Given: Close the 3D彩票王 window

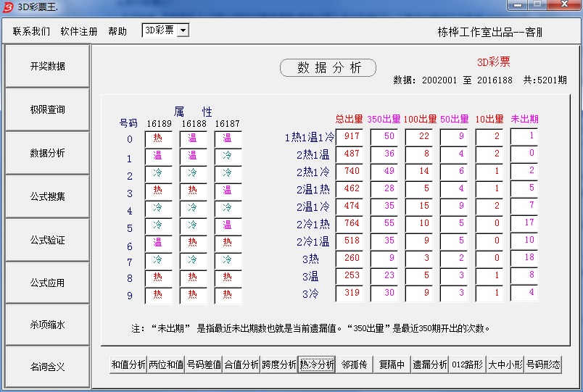Looking at the screenshot, I should (x=564, y=5).
